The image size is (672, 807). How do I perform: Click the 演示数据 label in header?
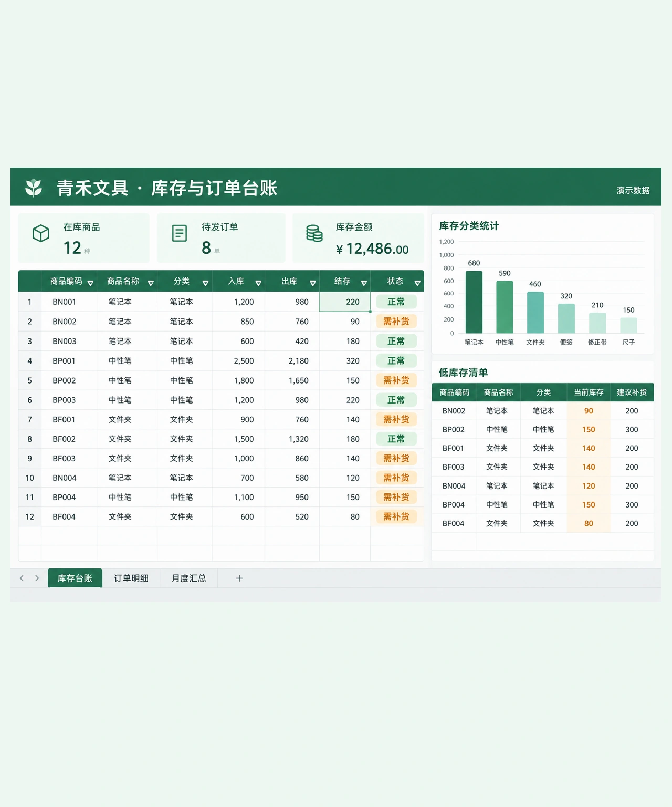tap(633, 190)
